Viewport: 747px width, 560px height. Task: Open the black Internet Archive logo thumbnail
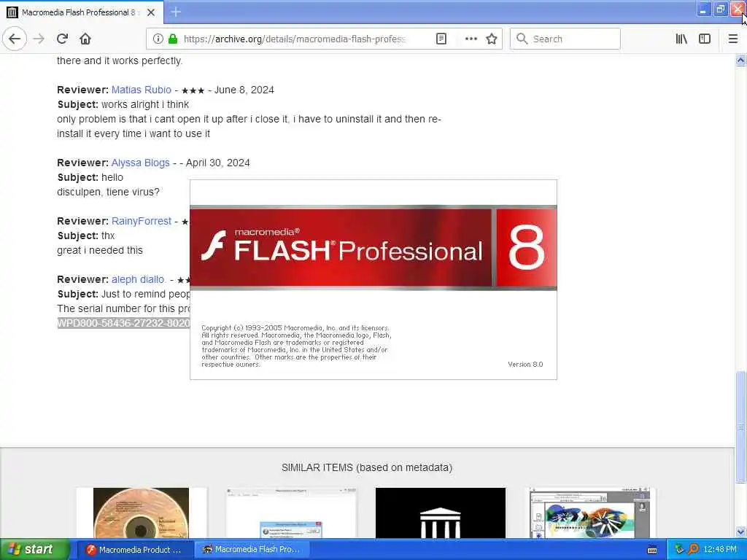click(x=440, y=513)
